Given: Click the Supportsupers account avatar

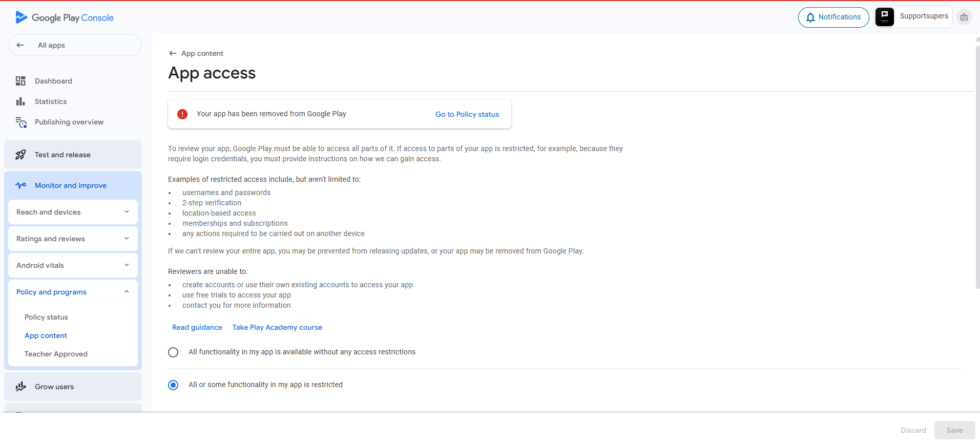Looking at the screenshot, I should [x=885, y=17].
